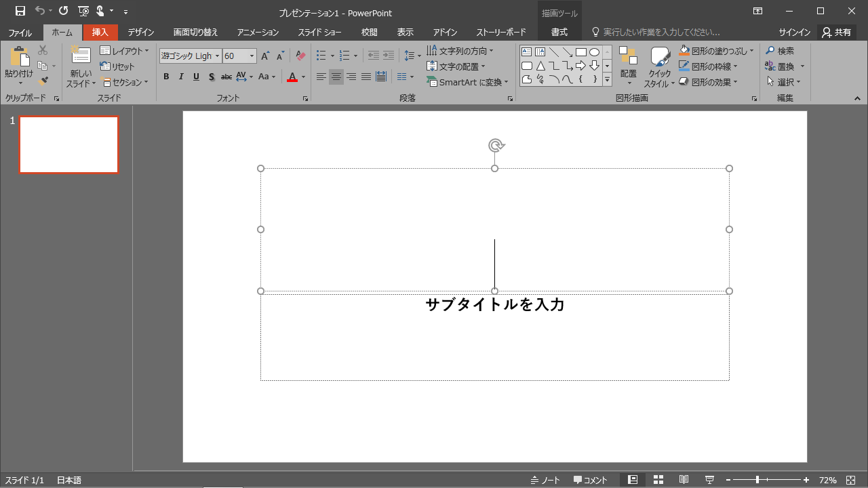This screenshot has height=488, width=868.
Task: Open the font size dropdown
Action: tap(252, 56)
